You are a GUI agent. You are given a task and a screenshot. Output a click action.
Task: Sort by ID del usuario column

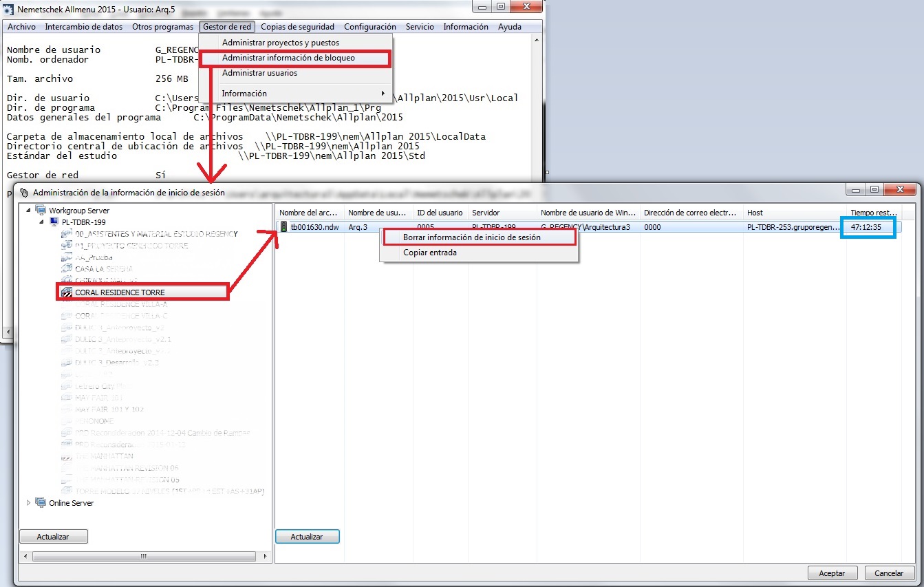(440, 213)
